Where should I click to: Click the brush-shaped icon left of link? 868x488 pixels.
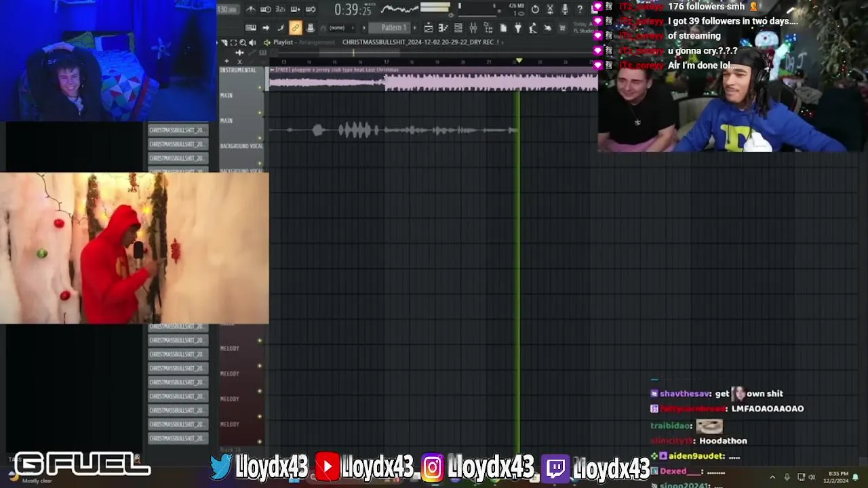coord(280,28)
